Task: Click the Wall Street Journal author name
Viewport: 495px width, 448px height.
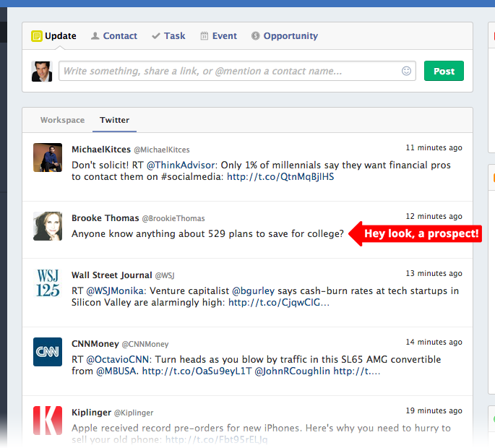Action: coord(112,275)
